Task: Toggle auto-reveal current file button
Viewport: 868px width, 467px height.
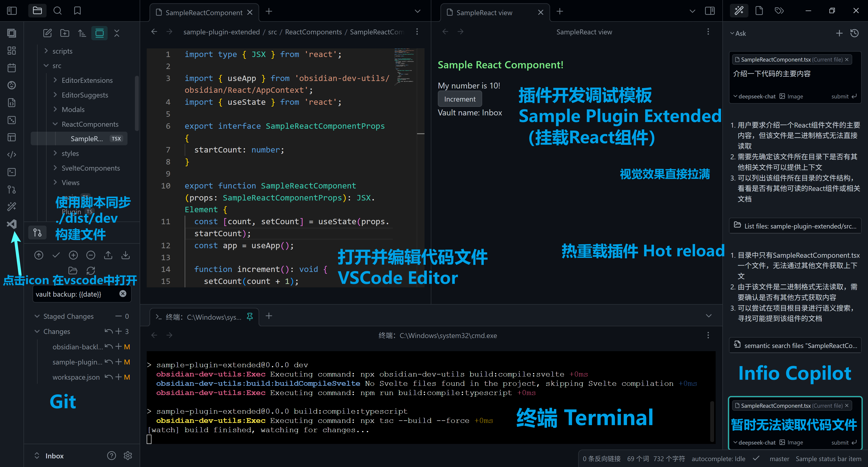Action: click(x=99, y=33)
